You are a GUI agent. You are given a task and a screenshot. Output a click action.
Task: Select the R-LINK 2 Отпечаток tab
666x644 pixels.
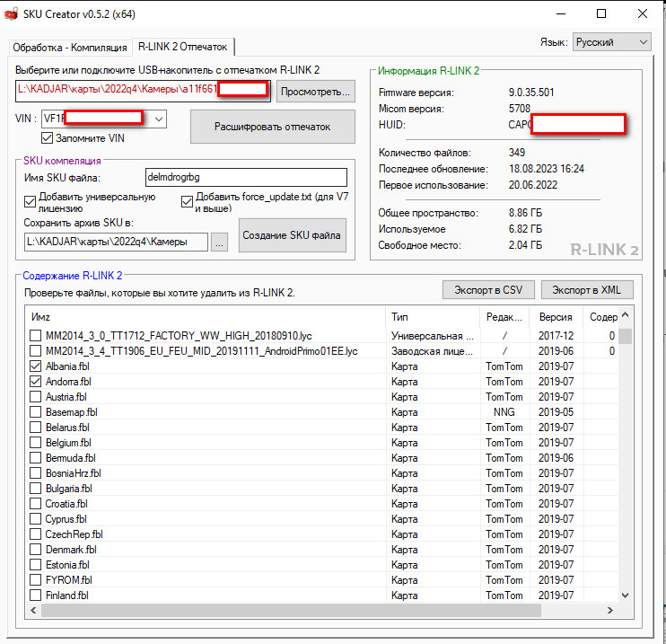pos(182,47)
